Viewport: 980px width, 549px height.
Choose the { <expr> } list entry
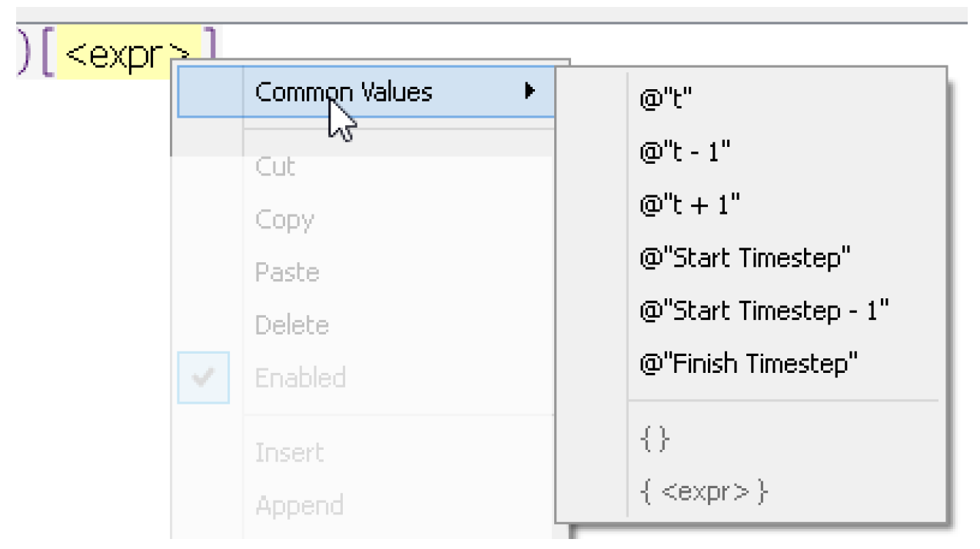click(703, 492)
